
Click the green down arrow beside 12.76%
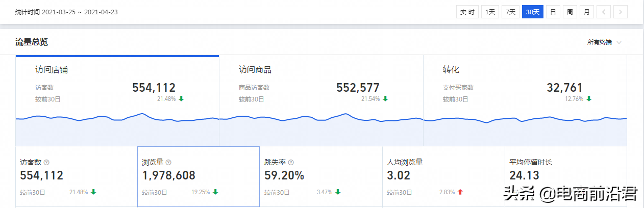pos(589,98)
